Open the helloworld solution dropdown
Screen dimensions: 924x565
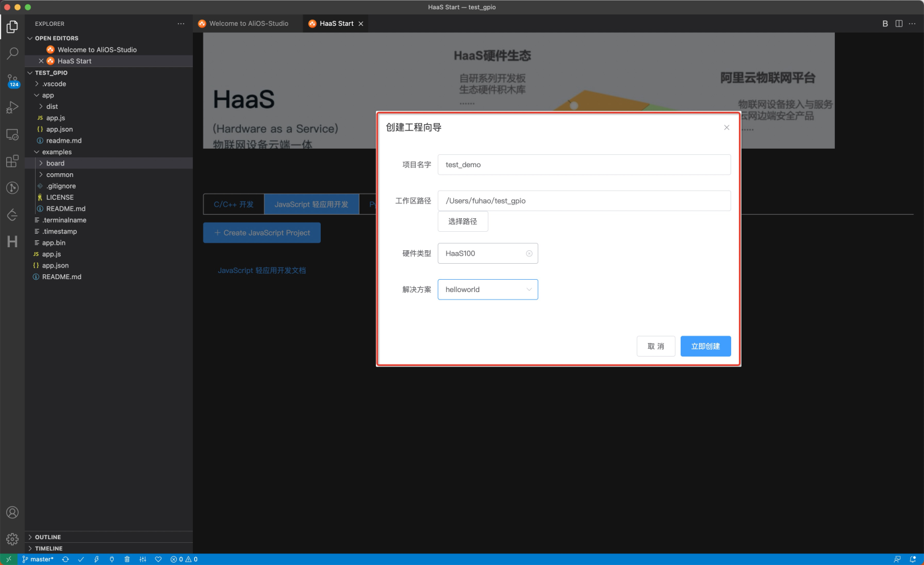pyautogui.click(x=488, y=290)
